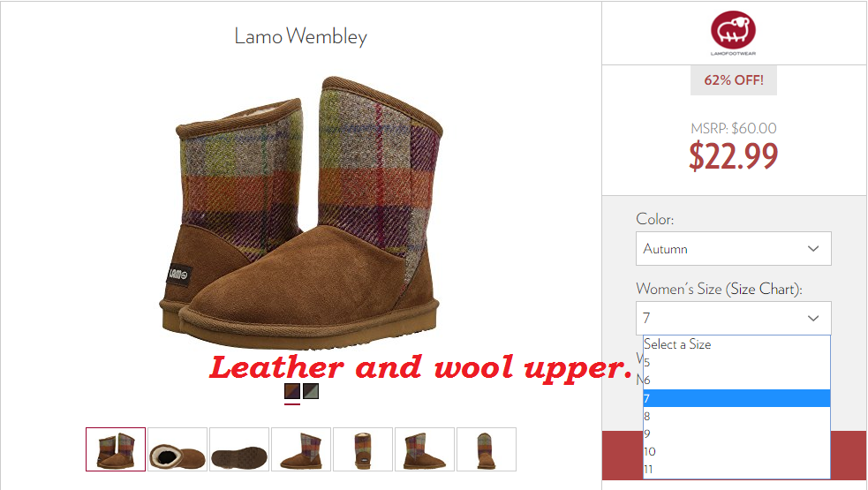This screenshot has width=868, height=490.
Task: Click the Color dropdown chevron arrow
Action: click(x=813, y=249)
